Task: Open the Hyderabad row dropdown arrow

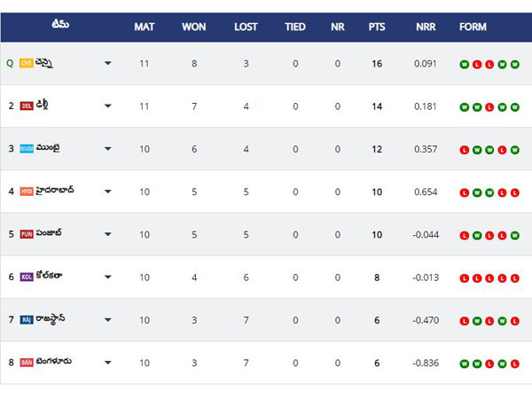Action: coord(108,192)
